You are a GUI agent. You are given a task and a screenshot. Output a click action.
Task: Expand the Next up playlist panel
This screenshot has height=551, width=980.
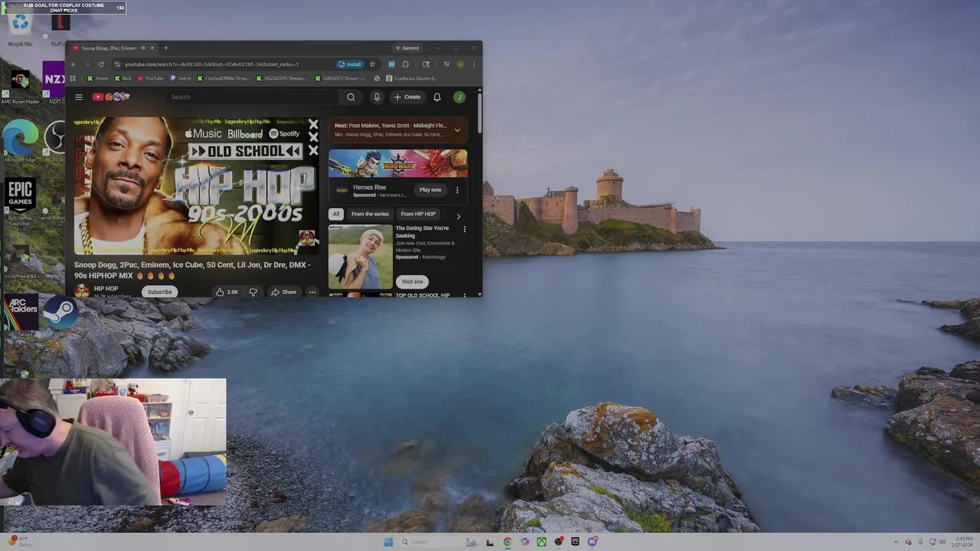point(457,130)
